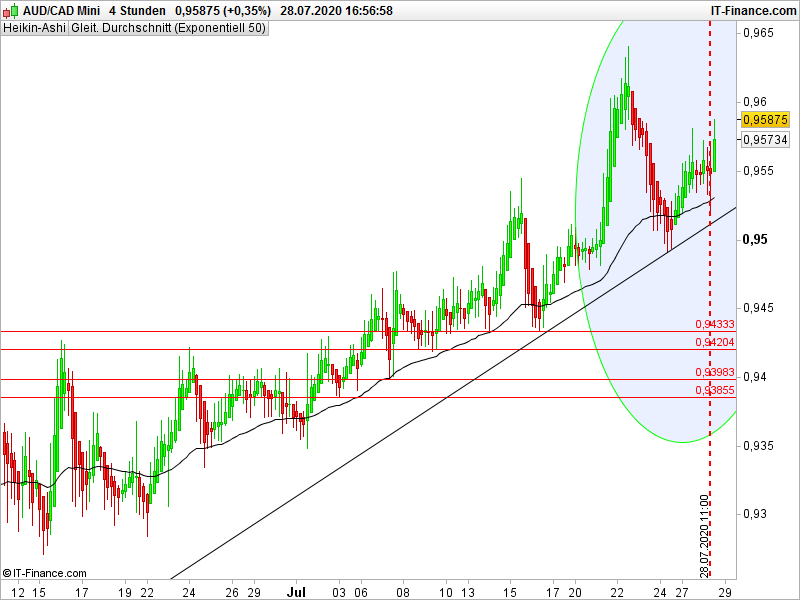Screen dimensions: 800x600
Task: Click the red 0,94333 level label
Action: point(714,324)
